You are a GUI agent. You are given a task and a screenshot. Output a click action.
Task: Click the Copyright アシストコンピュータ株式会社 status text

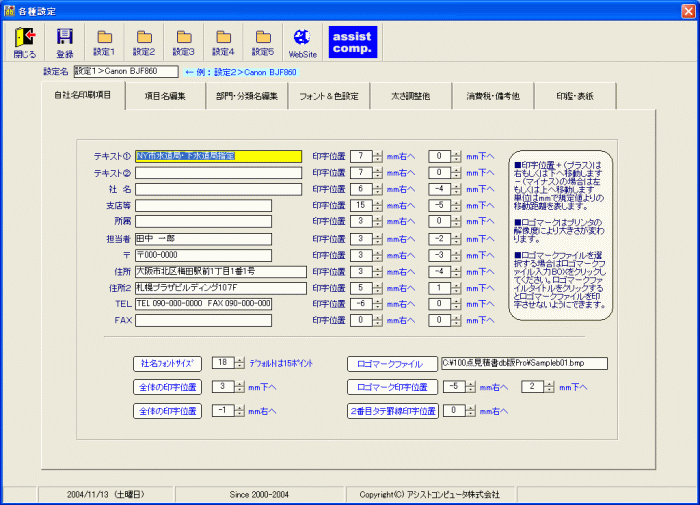click(429, 495)
